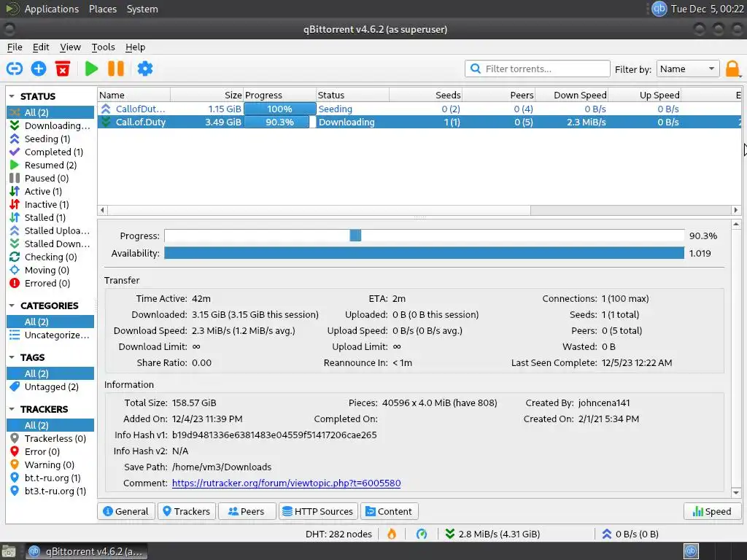Open the Places menu in top panel

102,9
